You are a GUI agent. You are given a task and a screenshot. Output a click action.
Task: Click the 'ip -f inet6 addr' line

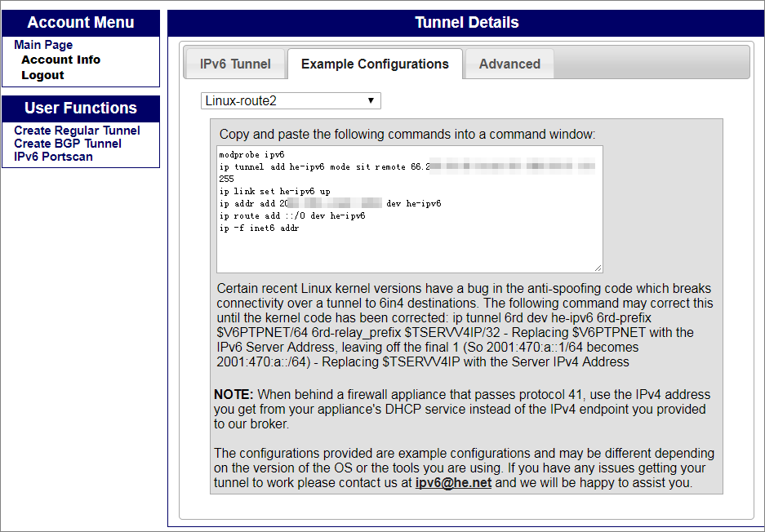click(x=259, y=228)
